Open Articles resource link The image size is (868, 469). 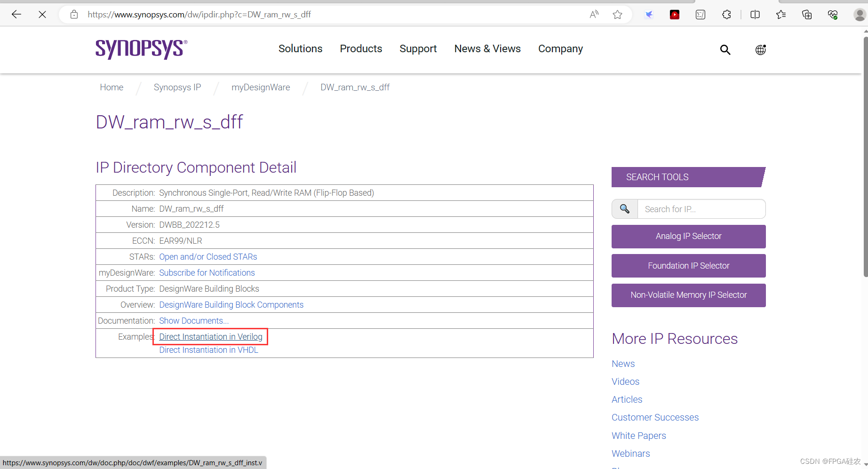627,399
